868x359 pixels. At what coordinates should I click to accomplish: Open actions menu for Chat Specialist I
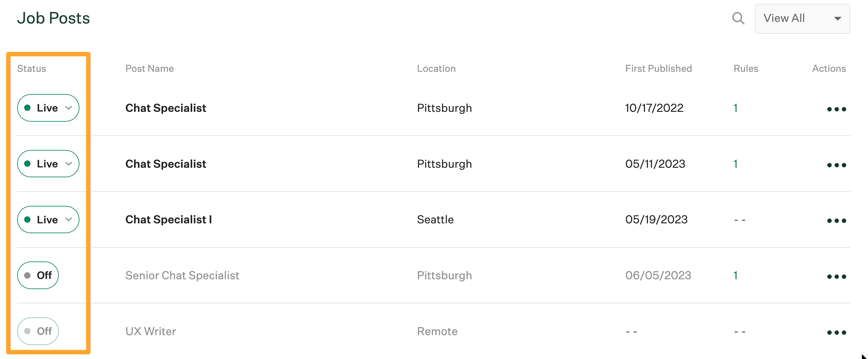click(837, 220)
